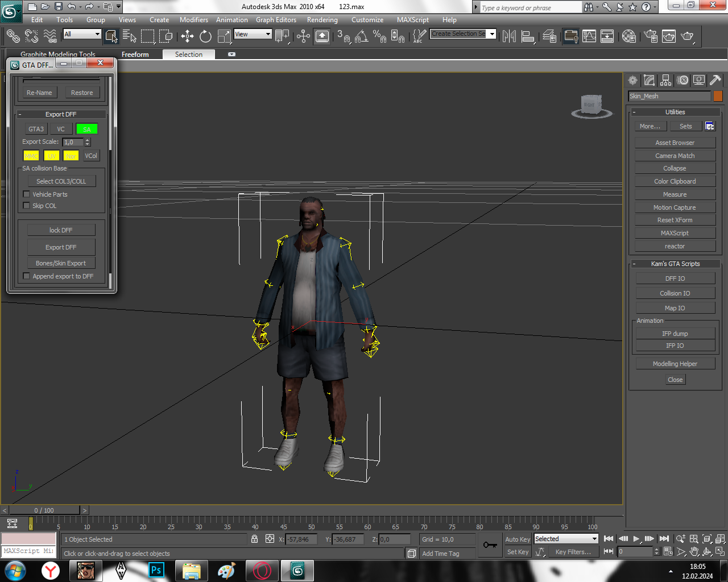Enable the Vehicle Parts checkbox
The image size is (728, 582).
coord(26,194)
